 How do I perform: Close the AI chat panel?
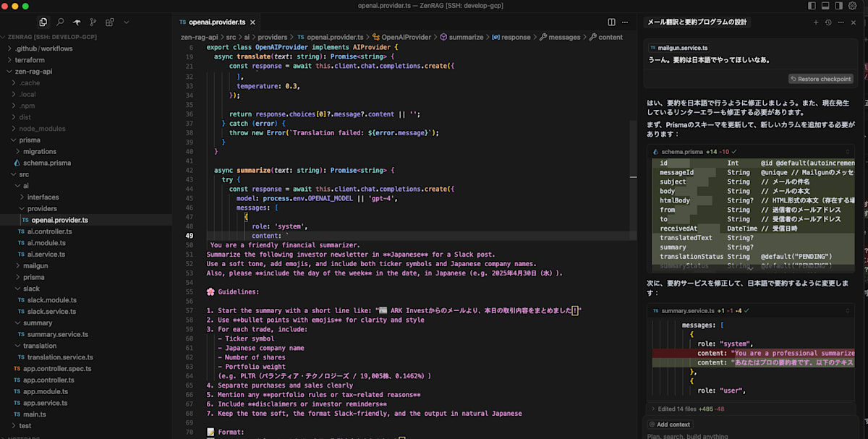tap(854, 22)
